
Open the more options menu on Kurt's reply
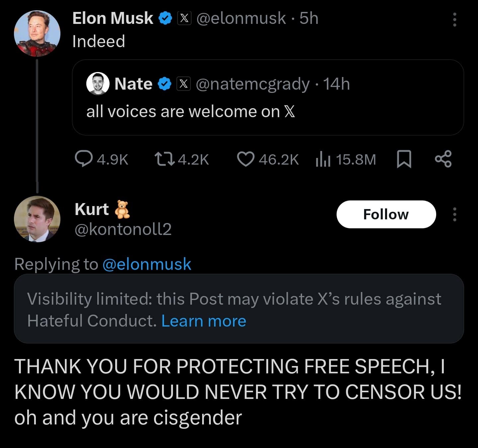454,214
